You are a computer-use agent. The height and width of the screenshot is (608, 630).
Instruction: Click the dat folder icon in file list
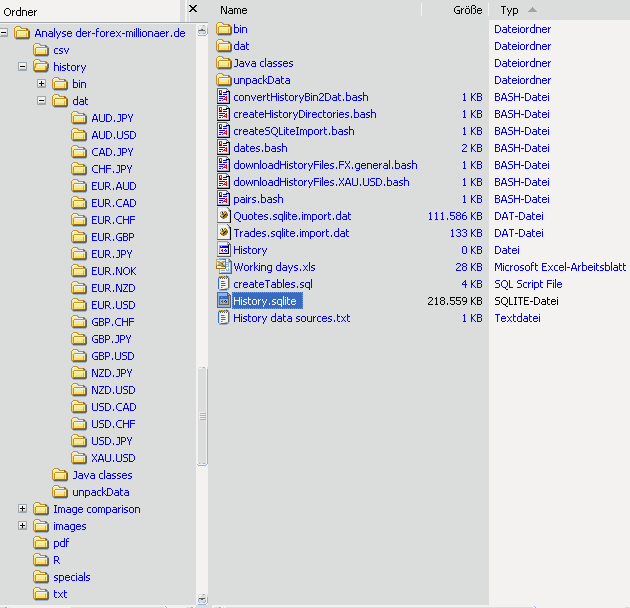(224, 46)
